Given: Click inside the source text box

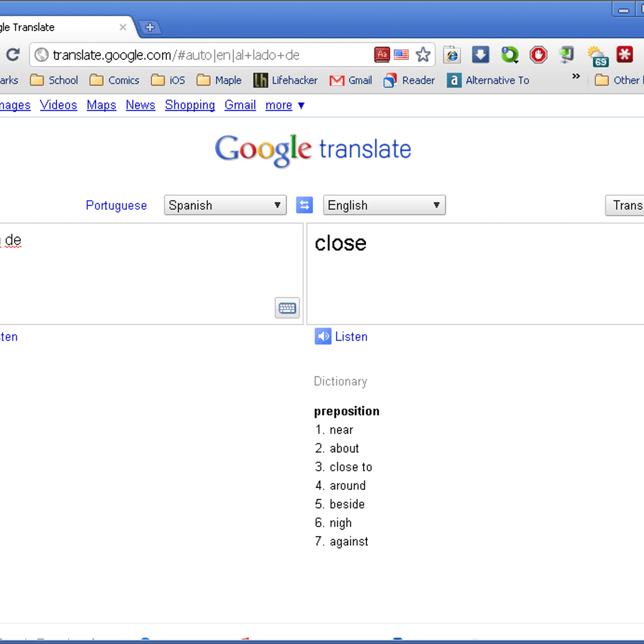Looking at the screenshot, I should [151, 274].
